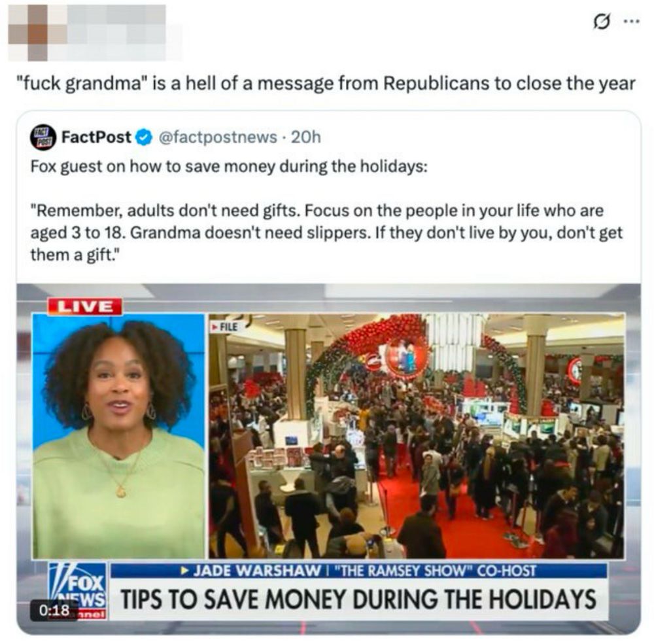Open the three-dot more options menu
The image size is (654, 644).
pos(632,22)
